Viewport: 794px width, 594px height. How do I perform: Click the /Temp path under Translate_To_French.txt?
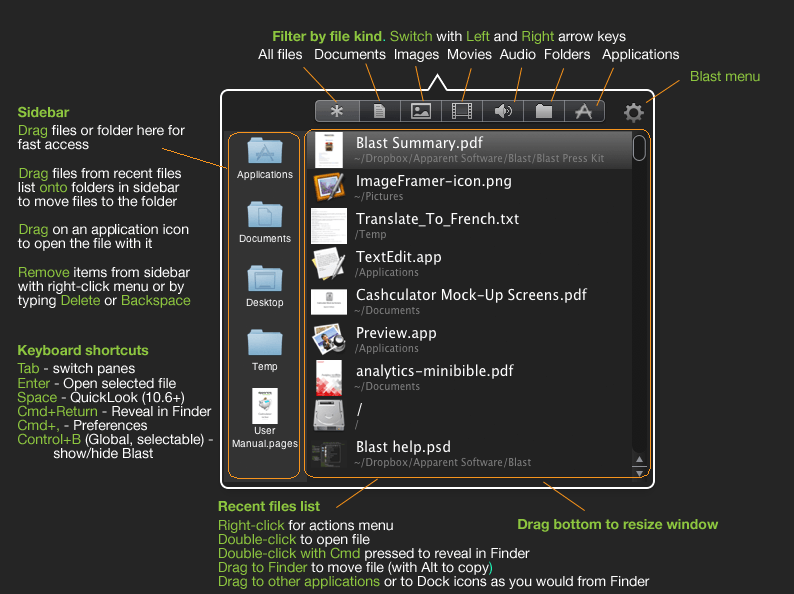[371, 234]
